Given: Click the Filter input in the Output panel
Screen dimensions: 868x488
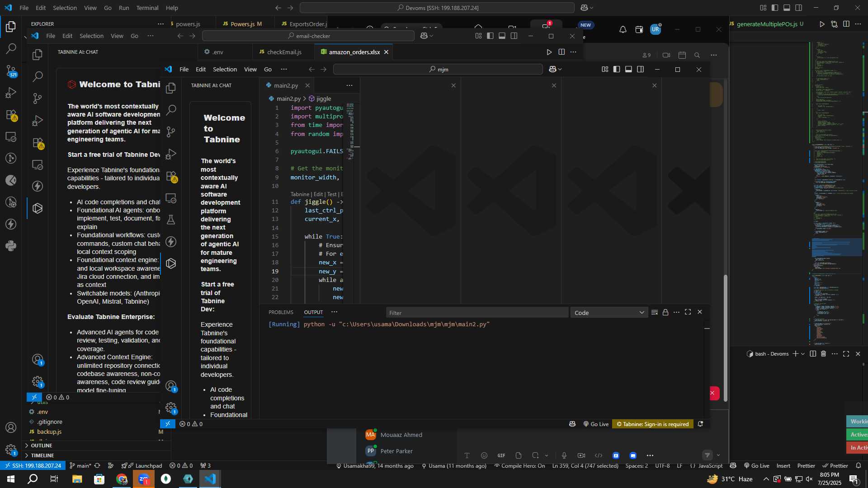Looking at the screenshot, I should point(477,313).
